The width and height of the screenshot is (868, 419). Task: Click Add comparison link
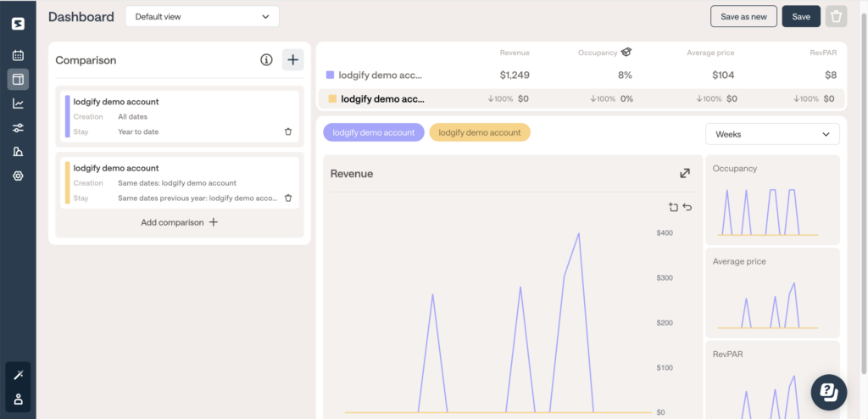[x=180, y=222]
